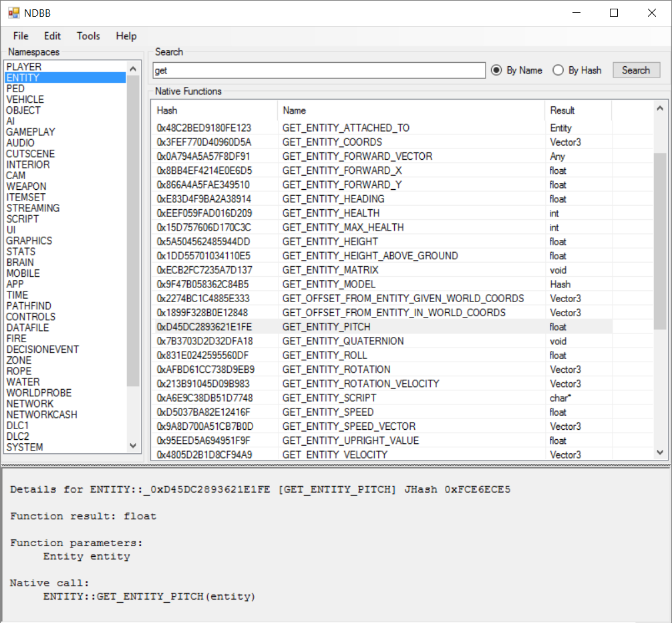Select the INTERIOR namespace
The width and height of the screenshot is (672, 623).
pos(65,164)
